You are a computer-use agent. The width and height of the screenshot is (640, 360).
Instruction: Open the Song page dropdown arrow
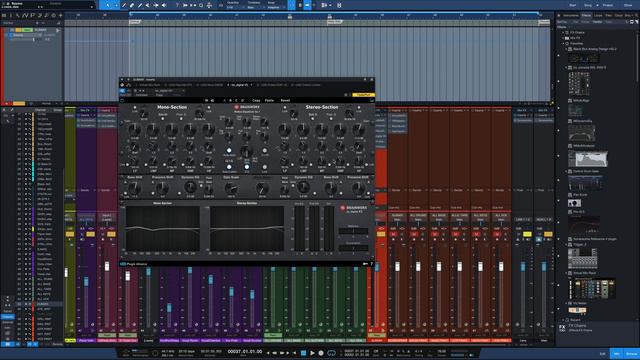tap(598, 5)
